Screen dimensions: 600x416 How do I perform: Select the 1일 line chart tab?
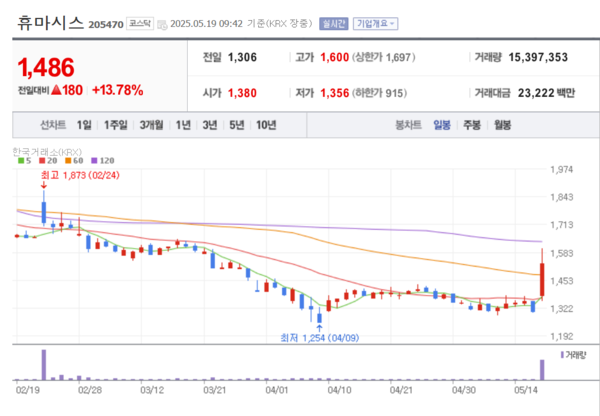point(84,125)
